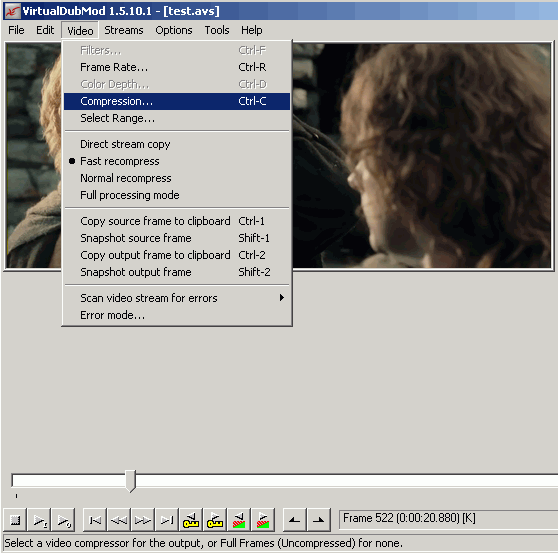This screenshot has width=558, height=553.
Task: Set selection start mark-in button
Action: [x=294, y=520]
